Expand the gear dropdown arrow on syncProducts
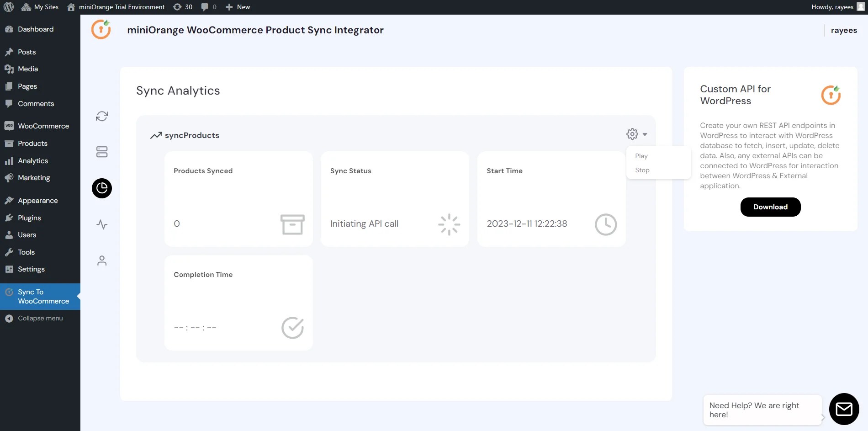This screenshot has width=868, height=431. pos(645,134)
